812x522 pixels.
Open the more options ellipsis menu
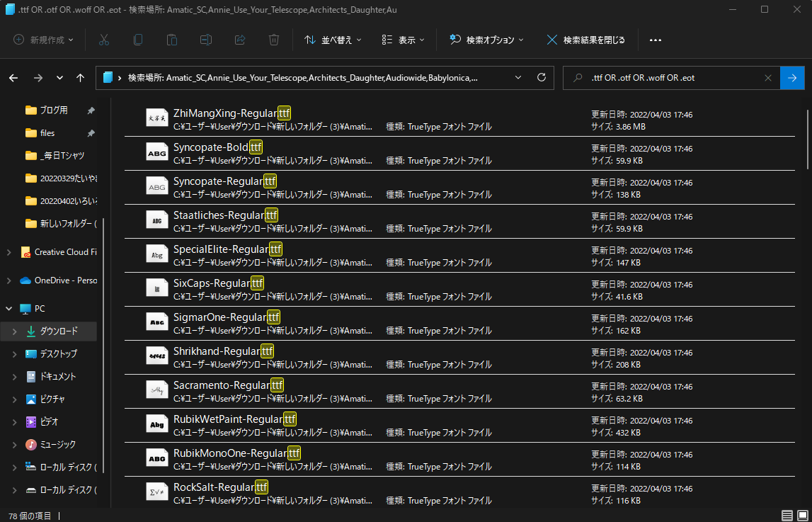pyautogui.click(x=655, y=40)
